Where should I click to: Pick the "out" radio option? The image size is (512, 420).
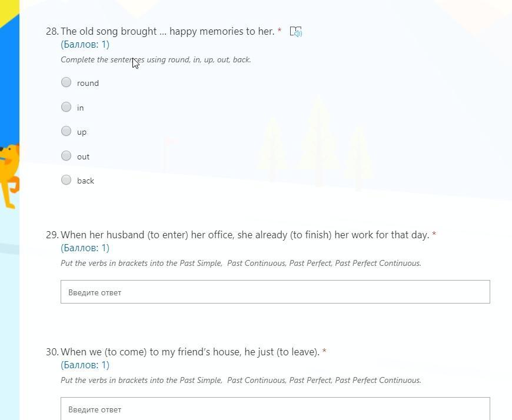click(67, 156)
